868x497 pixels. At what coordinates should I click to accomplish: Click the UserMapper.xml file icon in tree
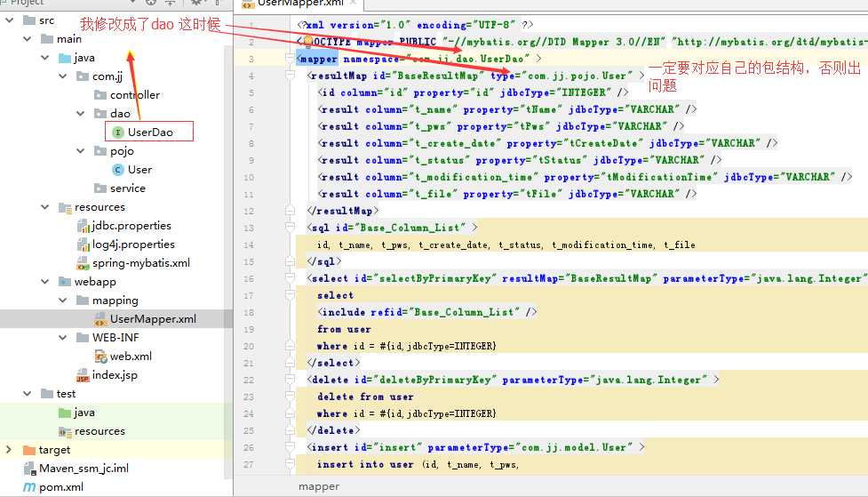pos(100,319)
